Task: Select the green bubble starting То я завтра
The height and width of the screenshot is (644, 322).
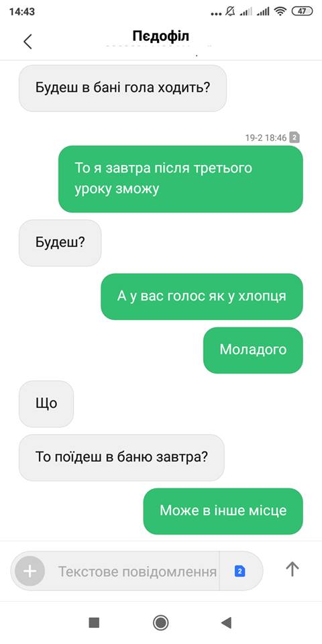Action: (180, 179)
